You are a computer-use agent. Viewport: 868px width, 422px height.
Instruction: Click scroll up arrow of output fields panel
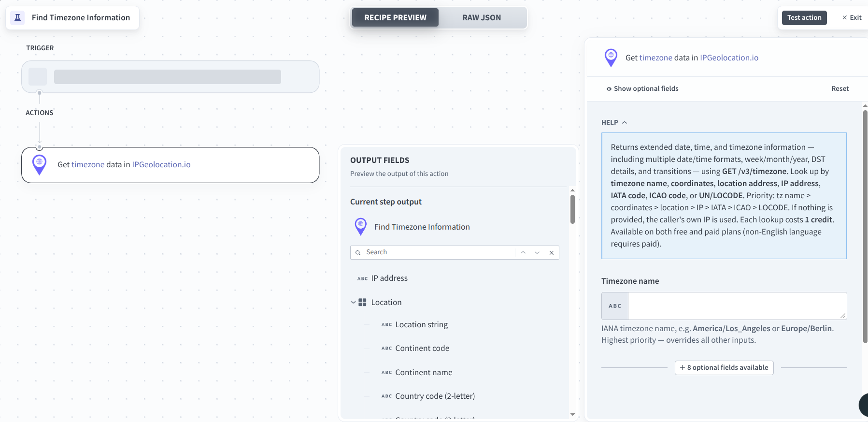click(572, 190)
